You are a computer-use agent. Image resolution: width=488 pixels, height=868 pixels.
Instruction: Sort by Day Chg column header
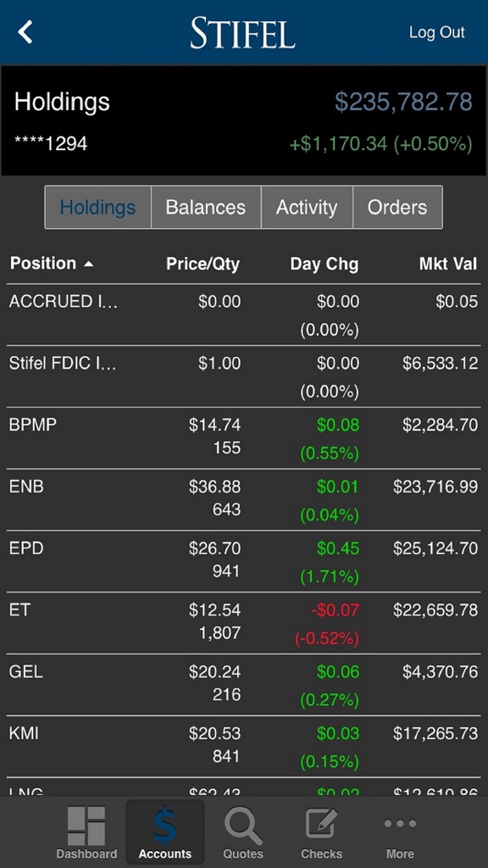click(324, 264)
